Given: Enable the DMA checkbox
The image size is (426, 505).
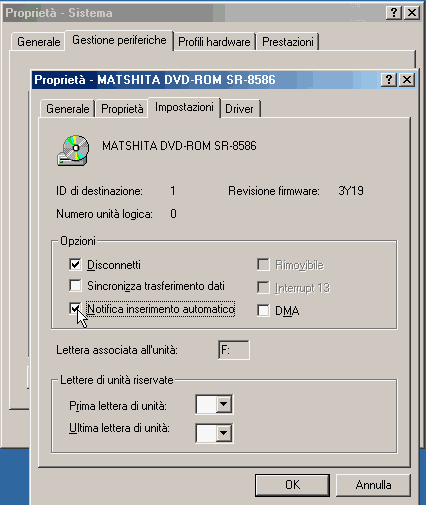Looking at the screenshot, I should click(263, 310).
